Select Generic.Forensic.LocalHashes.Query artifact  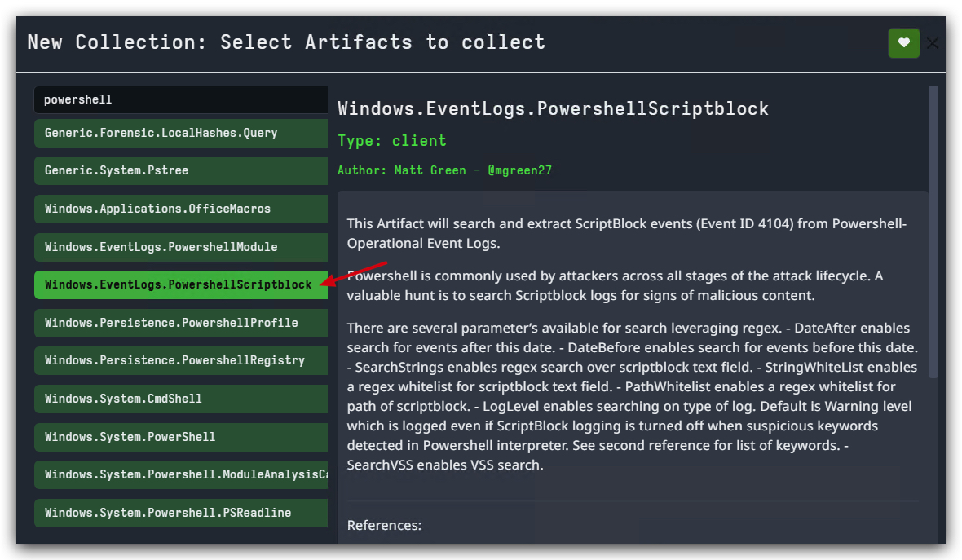181,133
